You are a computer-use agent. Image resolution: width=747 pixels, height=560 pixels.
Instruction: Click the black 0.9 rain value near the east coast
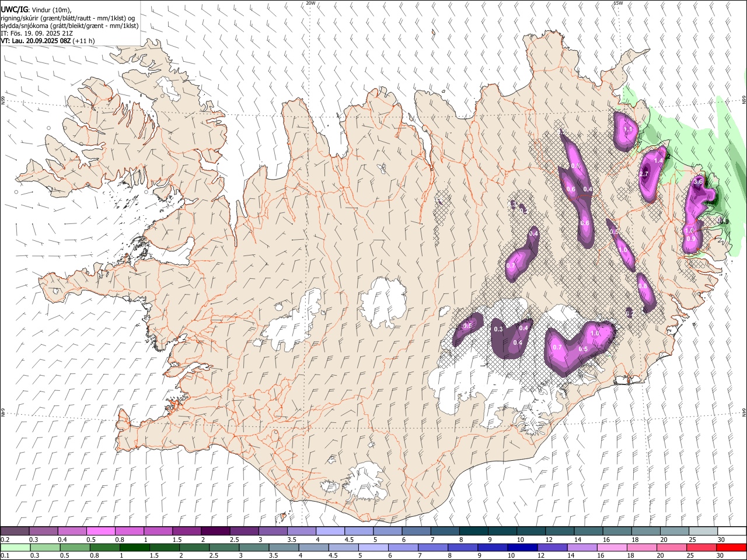point(724,221)
